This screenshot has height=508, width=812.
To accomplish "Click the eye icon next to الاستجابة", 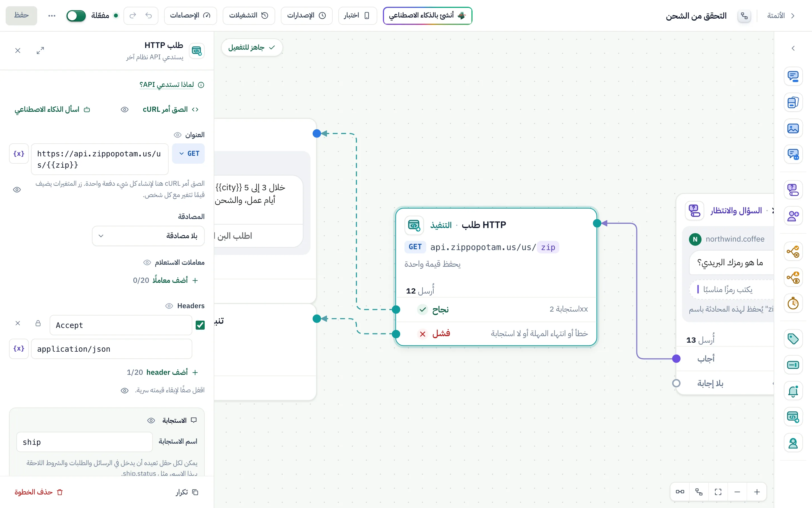I will tap(151, 420).
